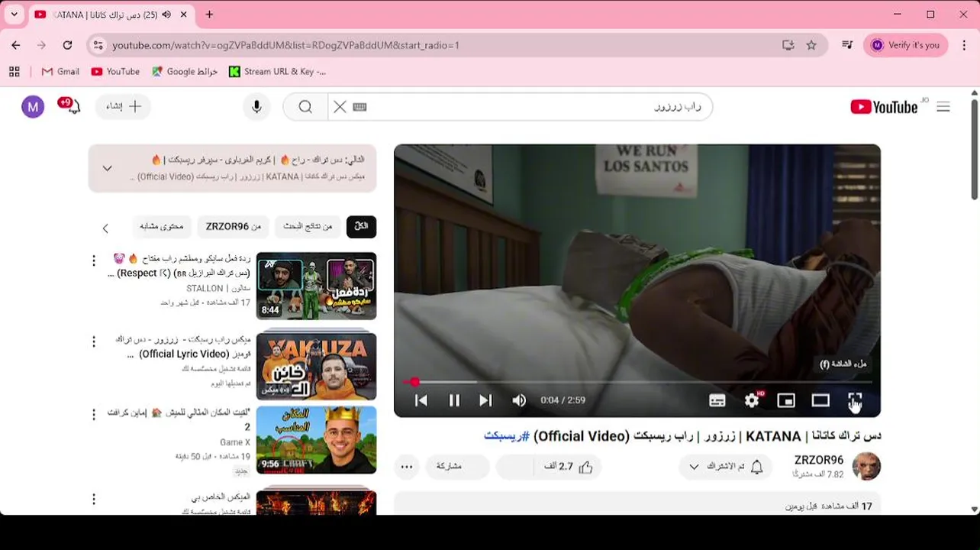Screen dimensions: 980x550
Task: Open the create video button
Action: [x=124, y=106]
